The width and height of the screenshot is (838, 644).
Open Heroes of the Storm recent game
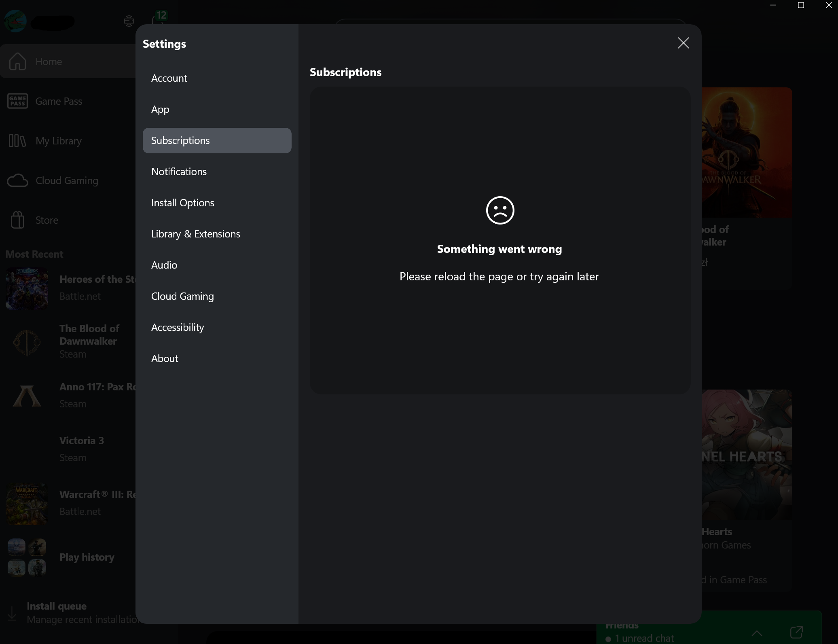[x=71, y=288]
